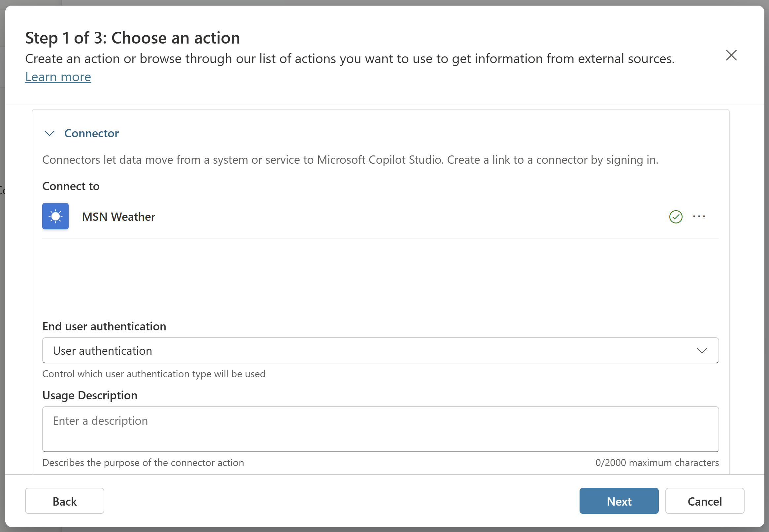Cancel the action setup
769x532 pixels.
click(705, 501)
